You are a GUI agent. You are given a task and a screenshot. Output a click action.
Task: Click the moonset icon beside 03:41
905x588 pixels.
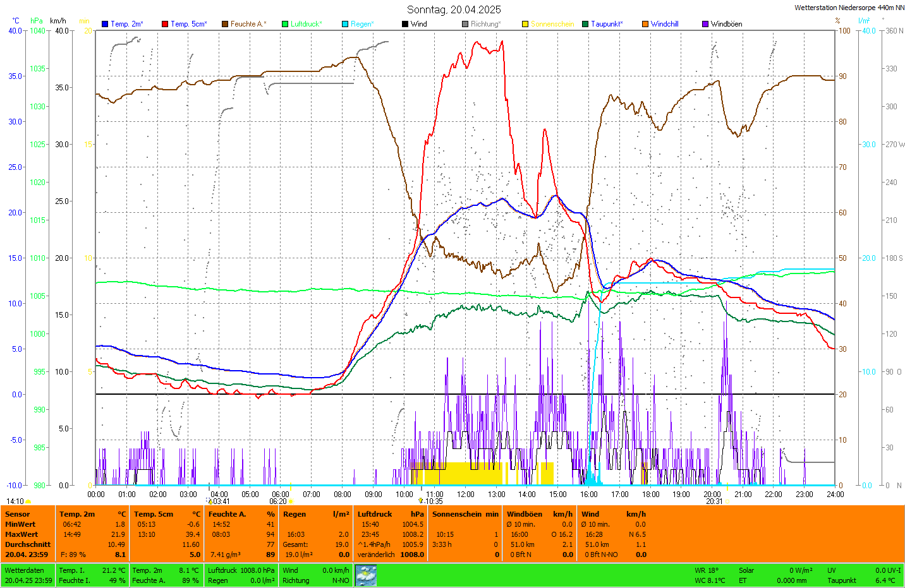210,501
